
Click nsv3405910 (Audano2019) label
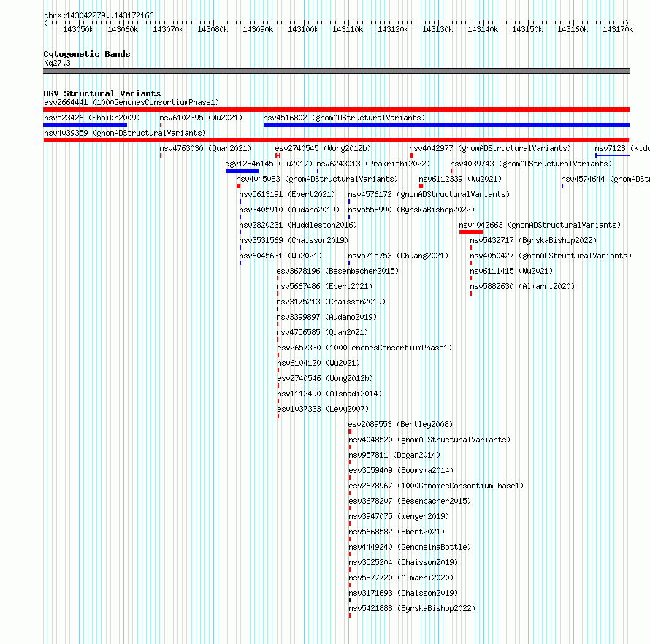(x=289, y=210)
